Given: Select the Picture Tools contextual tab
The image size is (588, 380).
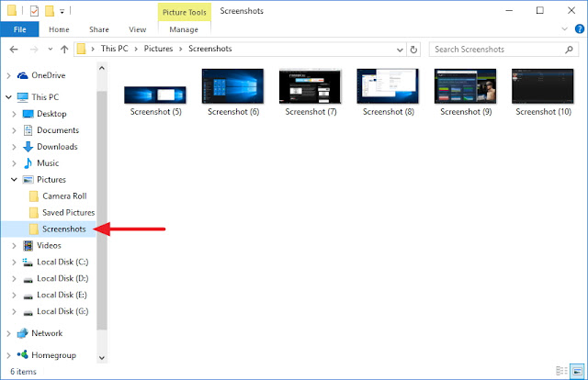Looking at the screenshot, I should [185, 12].
